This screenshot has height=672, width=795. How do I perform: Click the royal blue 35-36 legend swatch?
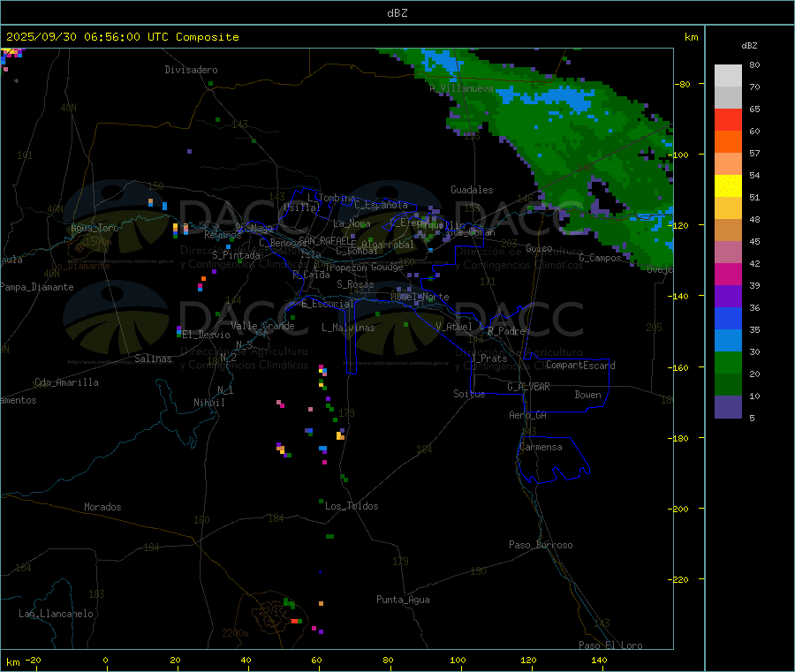(728, 319)
